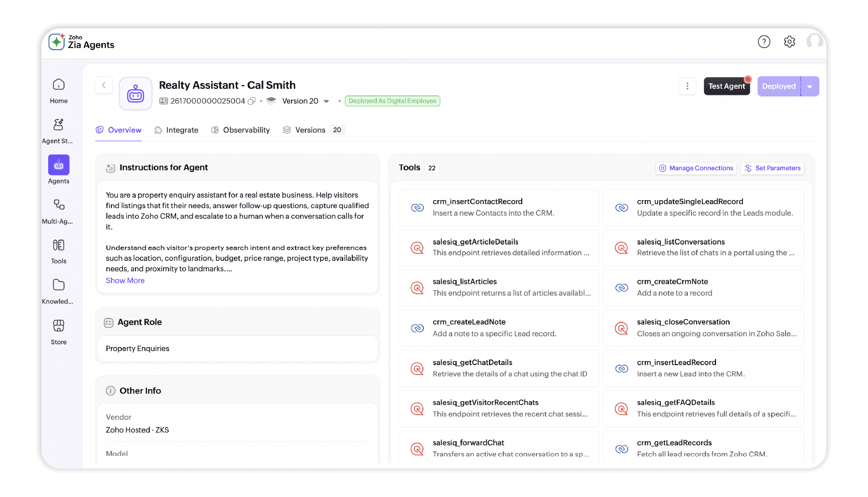Click the salesiq_closeConversation tool icon
The image size is (868, 497).
(622, 328)
